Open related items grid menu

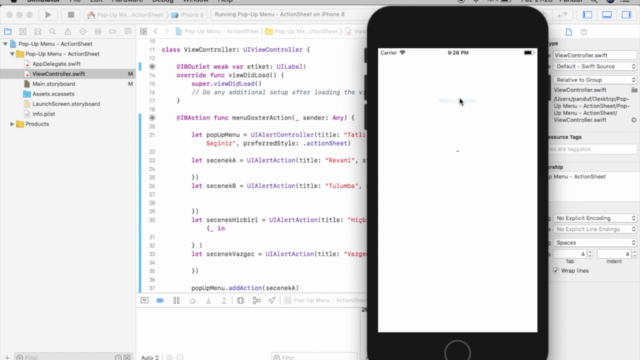tap(143, 31)
